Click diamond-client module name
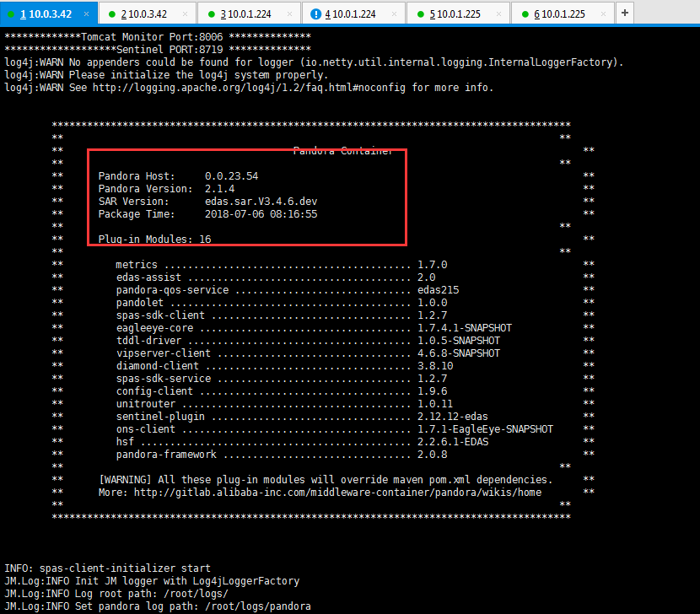 (158, 366)
